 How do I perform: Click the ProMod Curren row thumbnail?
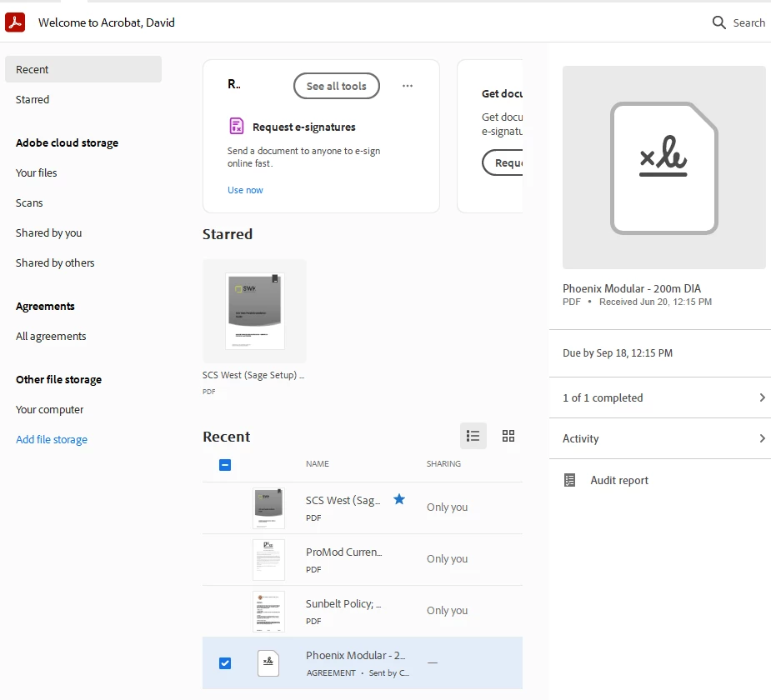coord(268,560)
